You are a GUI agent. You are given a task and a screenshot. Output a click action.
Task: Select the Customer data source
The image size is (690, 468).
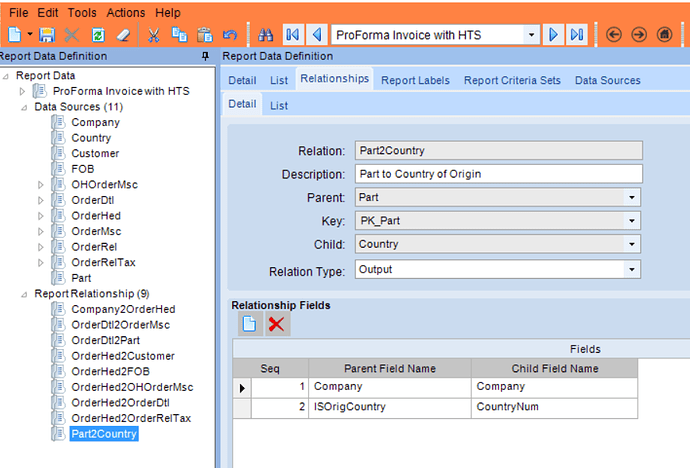tap(95, 154)
